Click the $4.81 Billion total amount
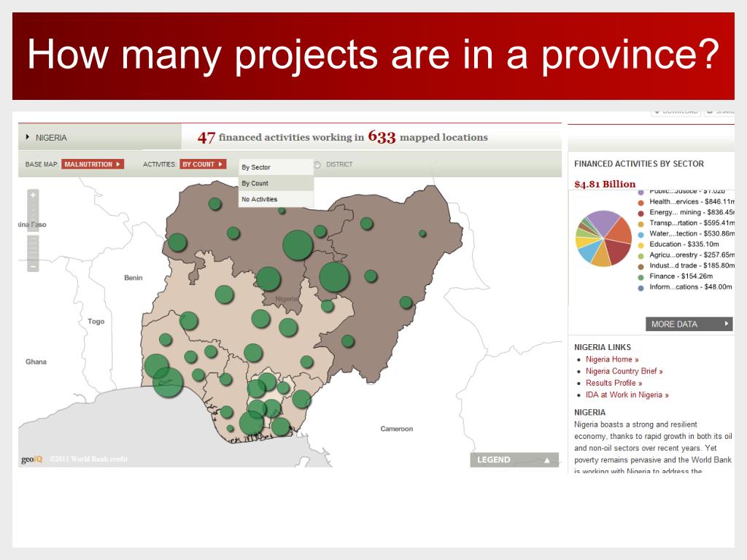 click(605, 184)
